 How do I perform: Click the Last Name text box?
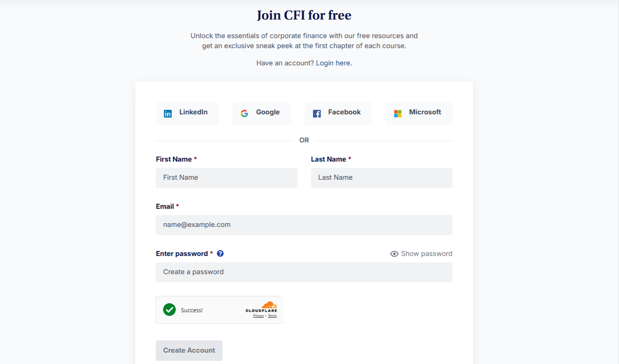pos(381,178)
